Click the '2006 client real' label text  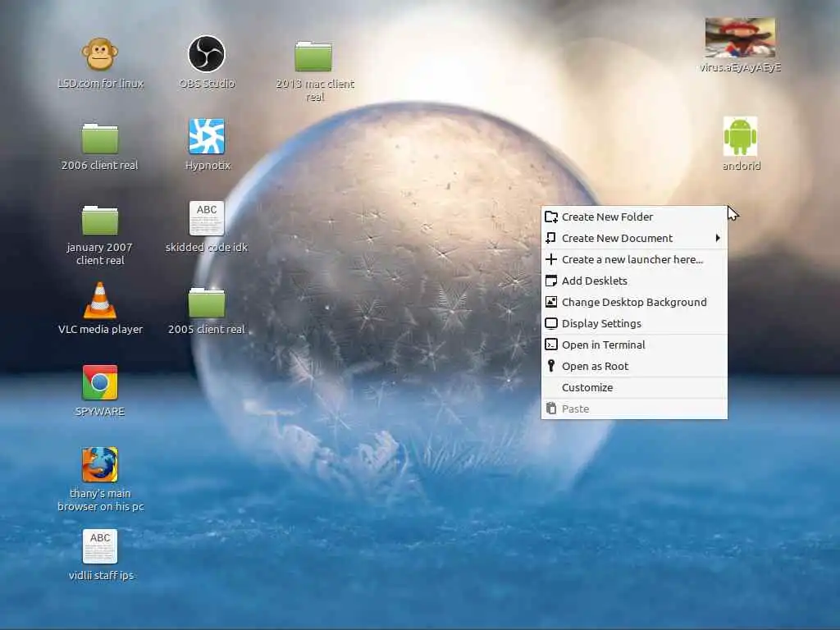point(99,166)
